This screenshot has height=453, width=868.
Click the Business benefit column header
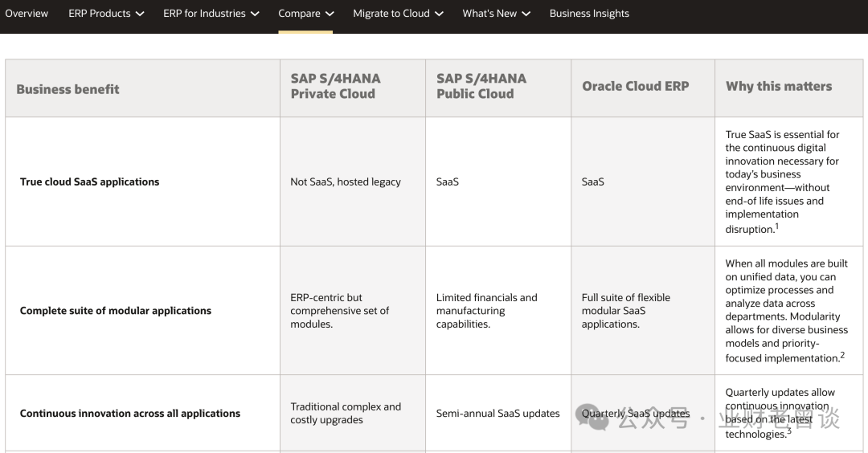(x=68, y=89)
